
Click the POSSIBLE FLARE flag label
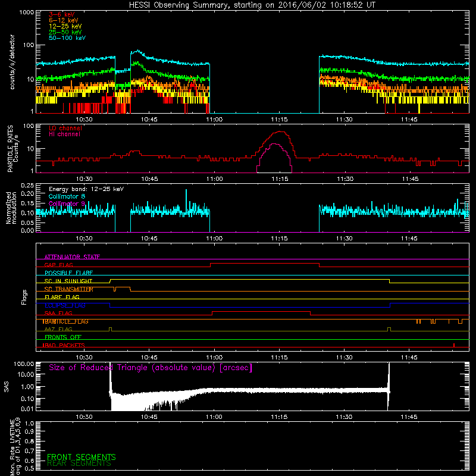point(68,273)
